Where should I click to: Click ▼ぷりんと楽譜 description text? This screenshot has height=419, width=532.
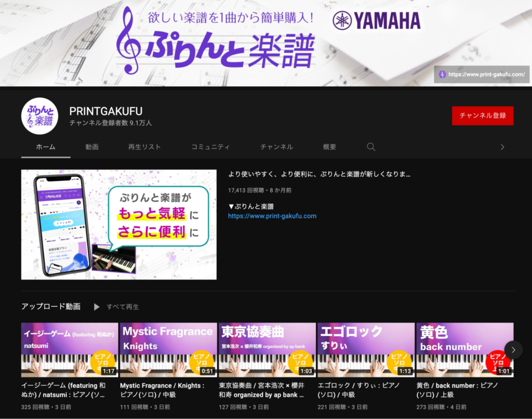251,206
